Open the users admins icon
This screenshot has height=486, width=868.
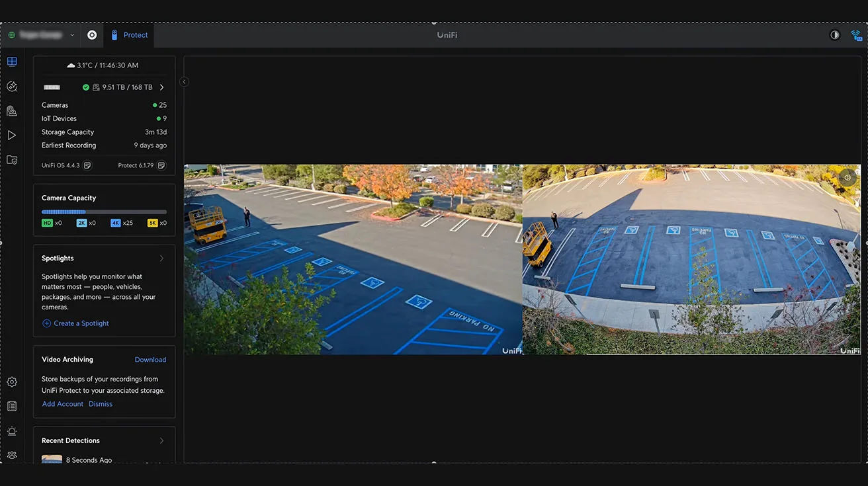[x=12, y=455]
